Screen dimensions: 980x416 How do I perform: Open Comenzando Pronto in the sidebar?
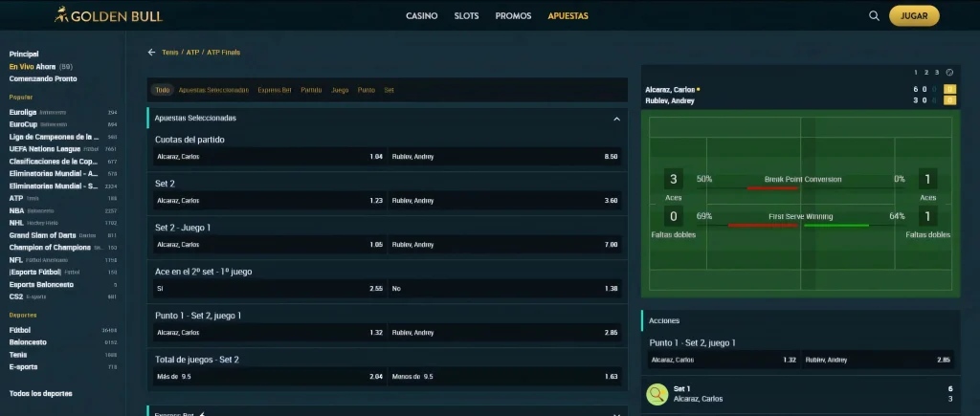[x=43, y=78]
